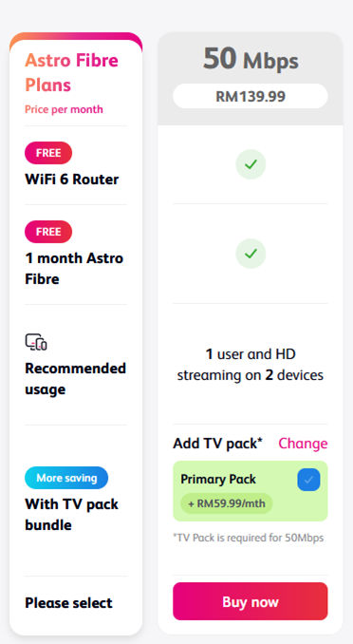The width and height of the screenshot is (353, 644).
Task: Click the FREE badge above WiFi 6 Router
Action: point(48,153)
